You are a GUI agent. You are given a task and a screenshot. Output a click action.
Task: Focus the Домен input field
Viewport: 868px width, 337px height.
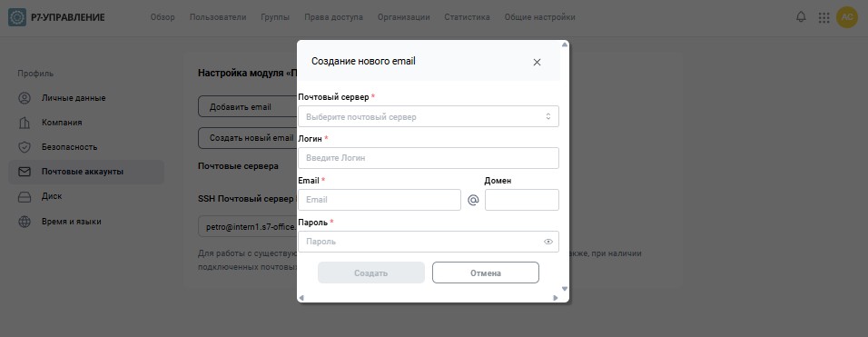522,200
